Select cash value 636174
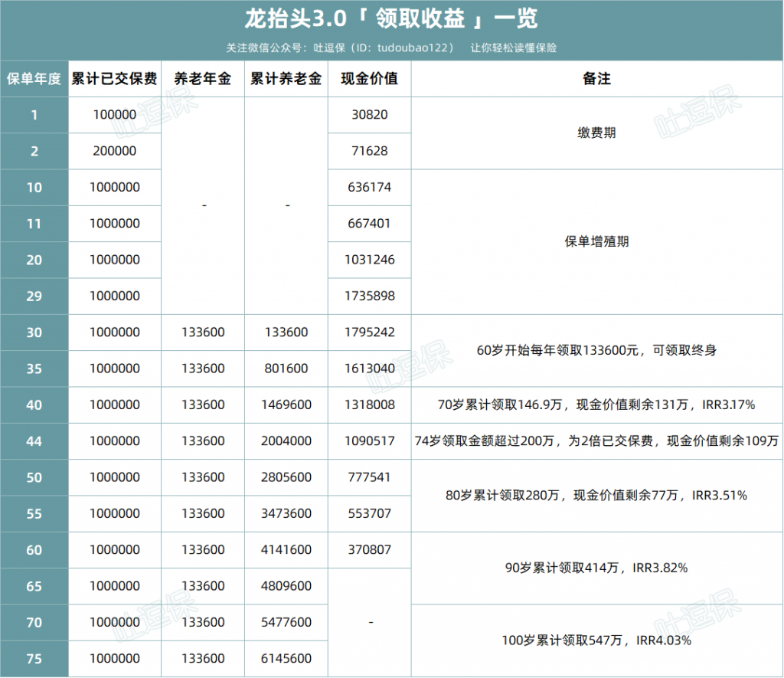The height and width of the screenshot is (678, 784). click(370, 187)
